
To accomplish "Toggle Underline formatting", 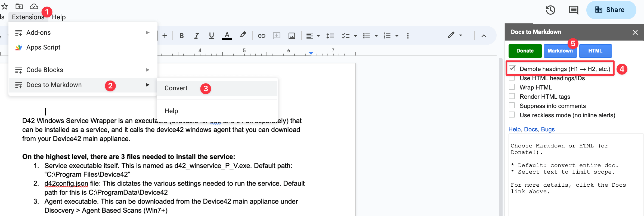I will tap(211, 36).
